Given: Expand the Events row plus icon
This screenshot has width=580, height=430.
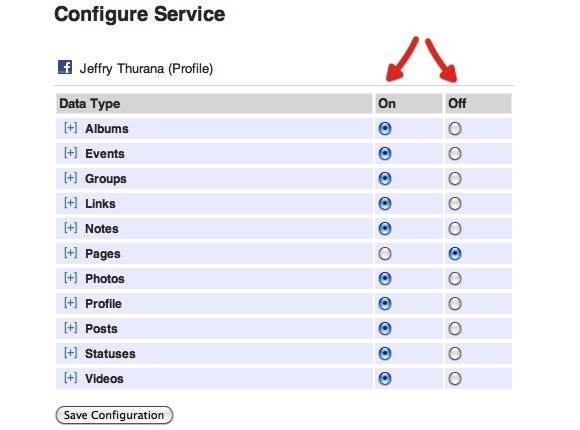Looking at the screenshot, I should coord(70,153).
